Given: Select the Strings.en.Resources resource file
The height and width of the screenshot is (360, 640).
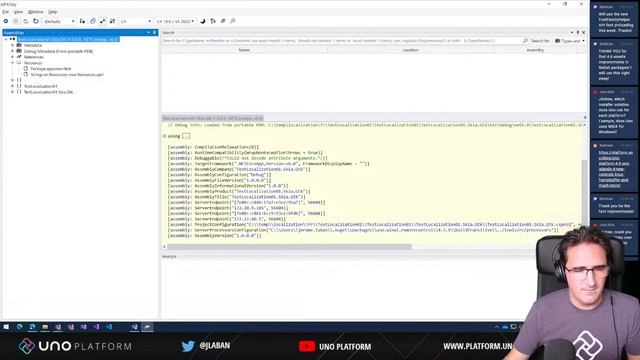Looking at the screenshot, I should 67,75.
